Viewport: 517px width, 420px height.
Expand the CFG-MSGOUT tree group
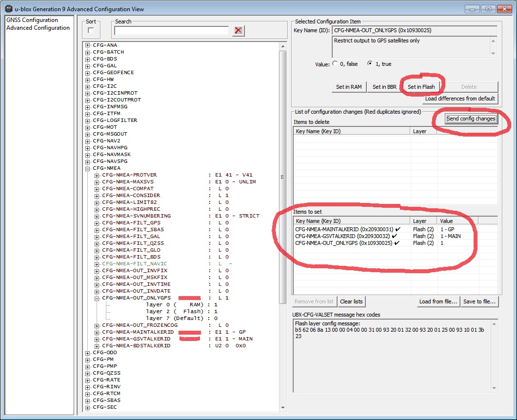88,134
